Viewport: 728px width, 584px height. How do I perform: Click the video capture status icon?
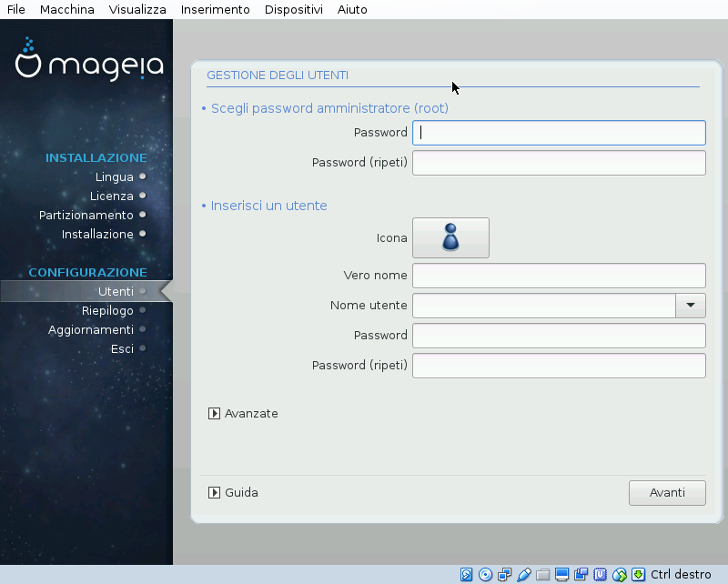tap(581, 575)
